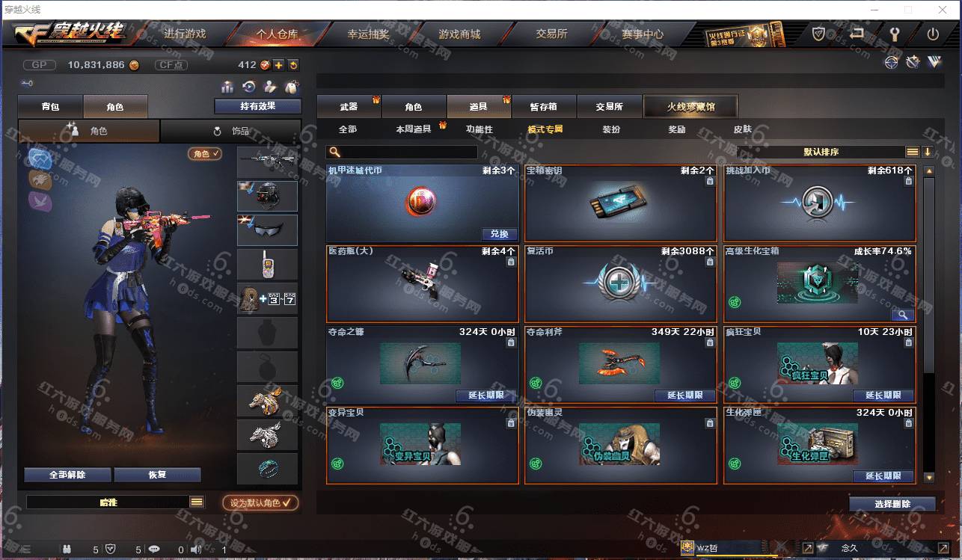Screen dimensions: 962x560
Task: Click the 兑换 button on 机甲迷城代币
Action: [500, 234]
